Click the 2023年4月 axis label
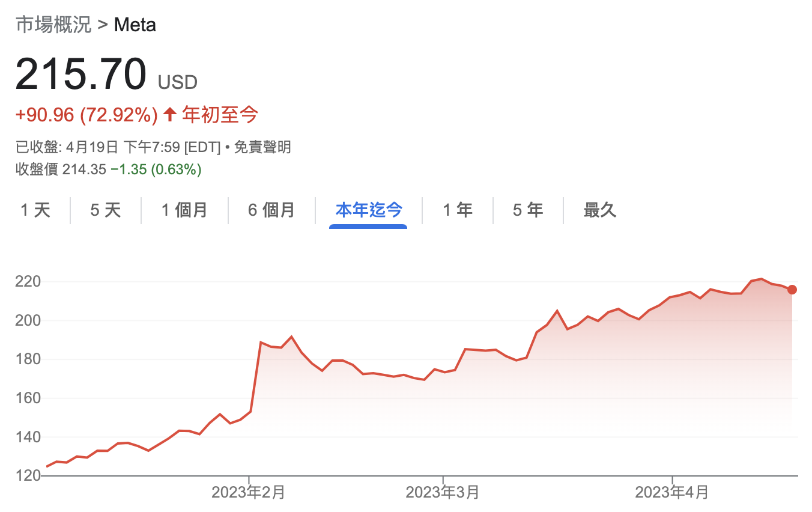The image size is (812, 512). point(672,492)
